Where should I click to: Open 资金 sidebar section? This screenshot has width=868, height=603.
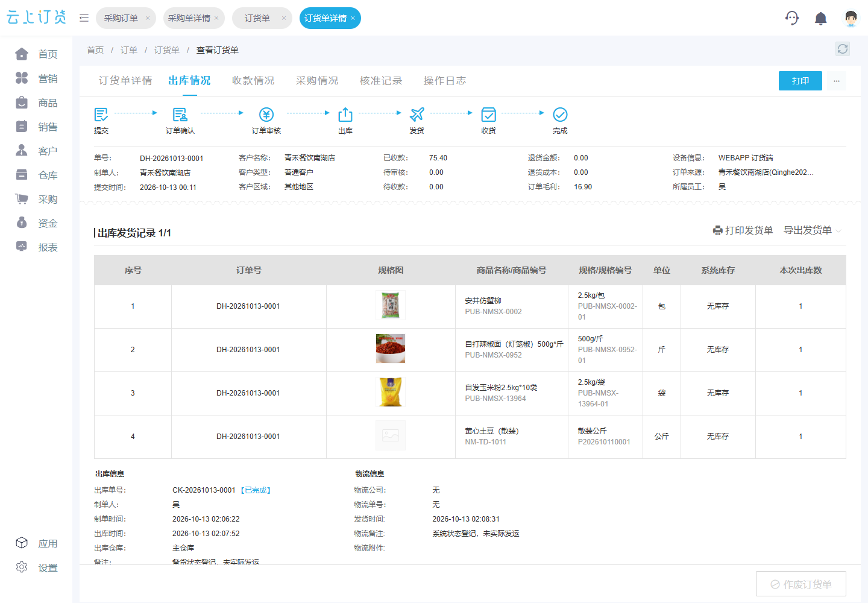pos(36,223)
